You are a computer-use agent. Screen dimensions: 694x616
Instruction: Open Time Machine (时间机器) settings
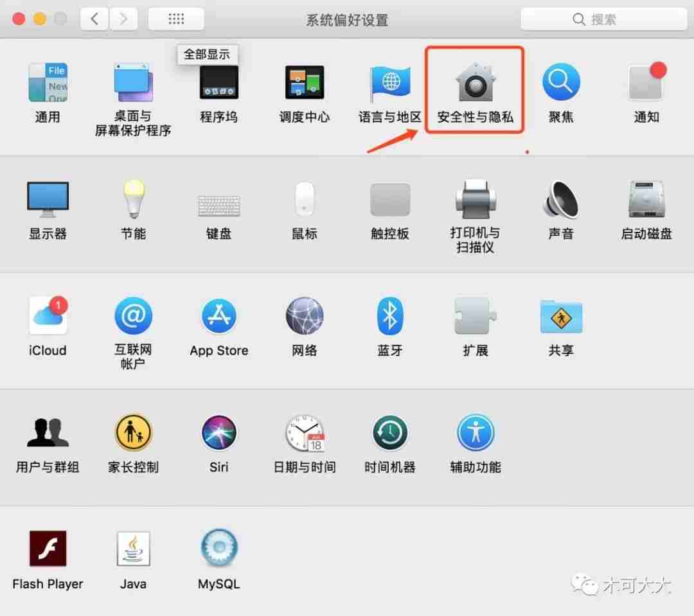coord(389,432)
